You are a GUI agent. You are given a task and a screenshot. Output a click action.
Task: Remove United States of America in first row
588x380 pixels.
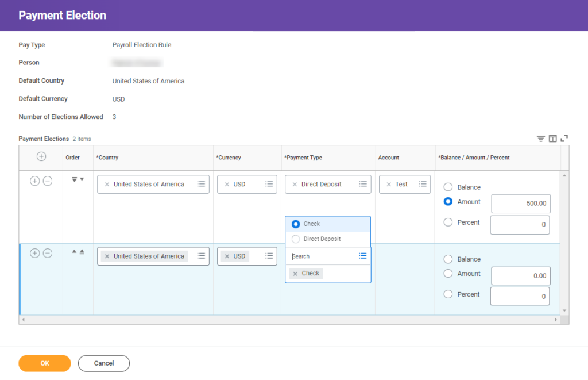[x=107, y=185]
